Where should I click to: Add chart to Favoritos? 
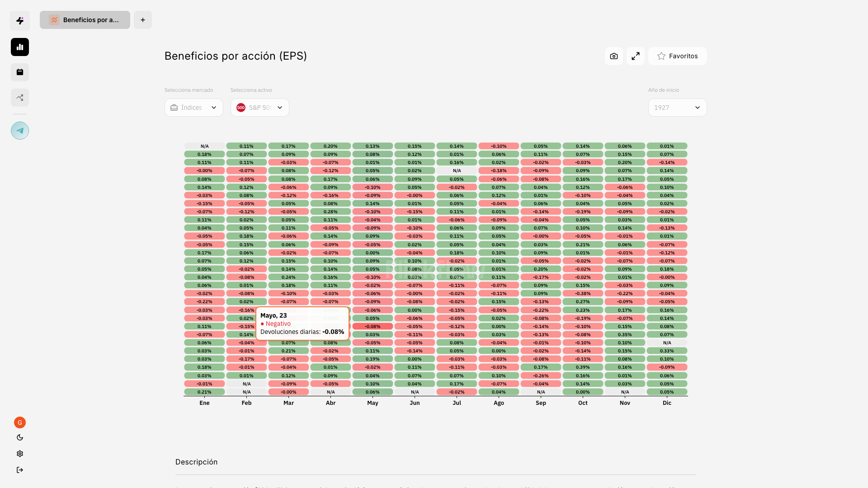(678, 56)
